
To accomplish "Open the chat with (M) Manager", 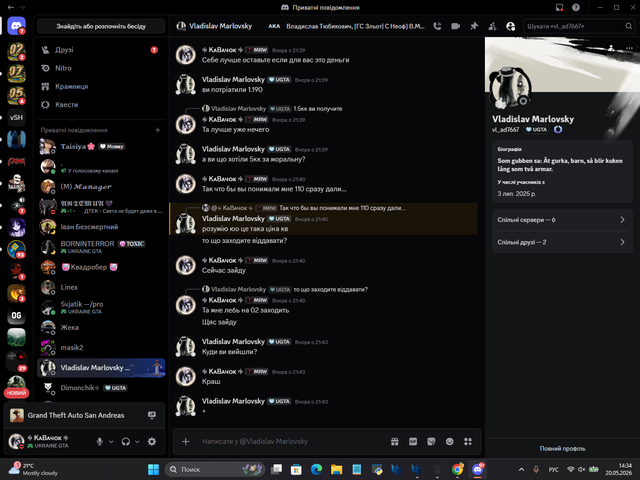I will (x=101, y=187).
